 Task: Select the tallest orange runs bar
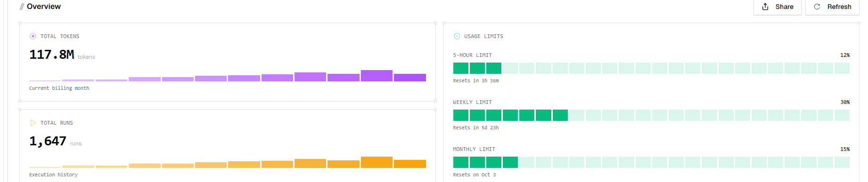pyautogui.click(x=377, y=162)
